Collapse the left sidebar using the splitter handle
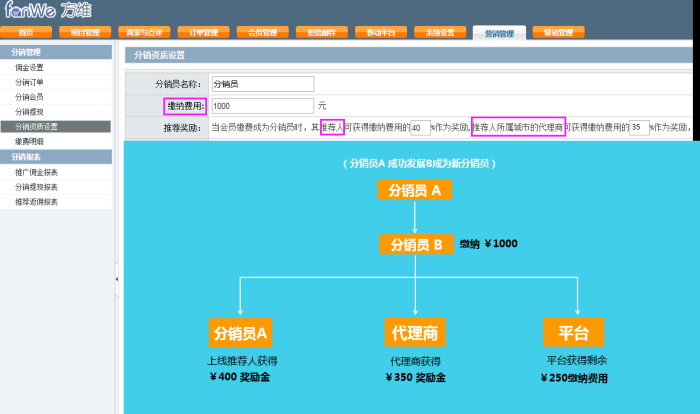Viewport: 700px width, 414px height. (x=117, y=279)
